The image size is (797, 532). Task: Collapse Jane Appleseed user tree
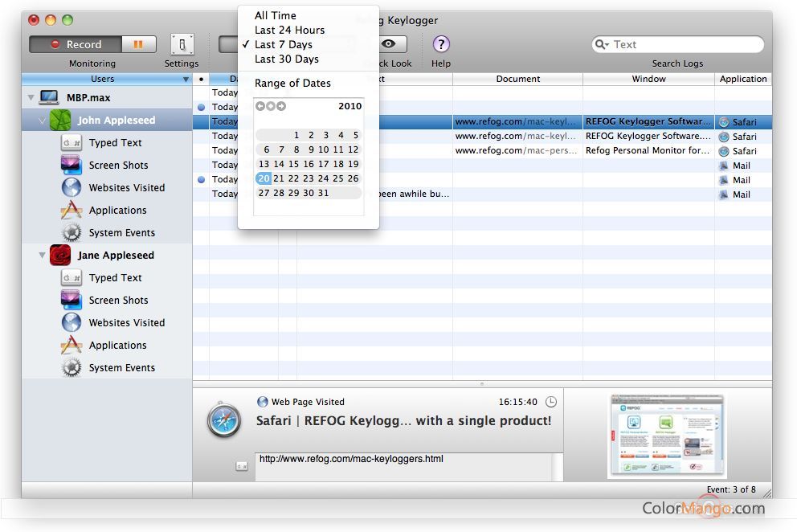[x=42, y=256]
